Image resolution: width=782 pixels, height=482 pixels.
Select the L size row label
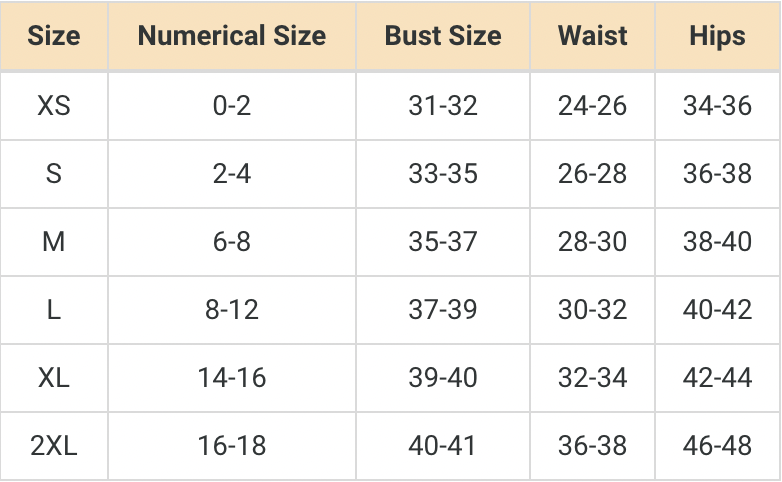pos(54,310)
